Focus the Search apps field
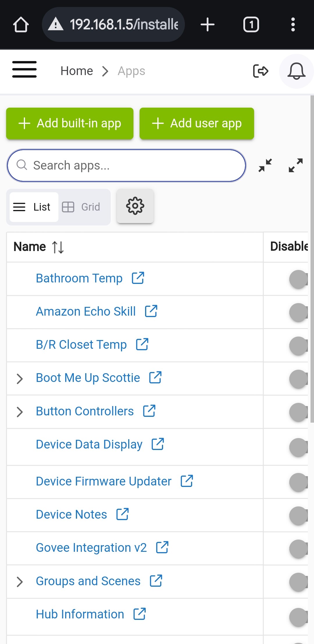 click(x=126, y=166)
